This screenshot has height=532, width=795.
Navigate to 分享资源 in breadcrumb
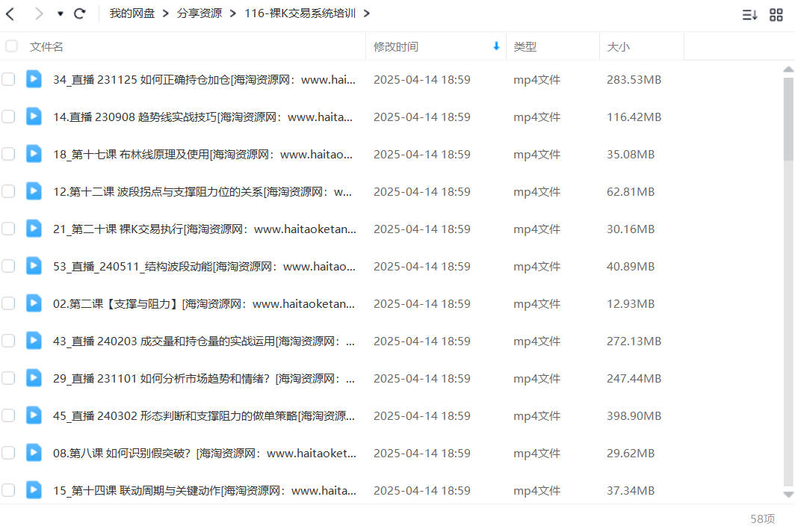tap(199, 13)
